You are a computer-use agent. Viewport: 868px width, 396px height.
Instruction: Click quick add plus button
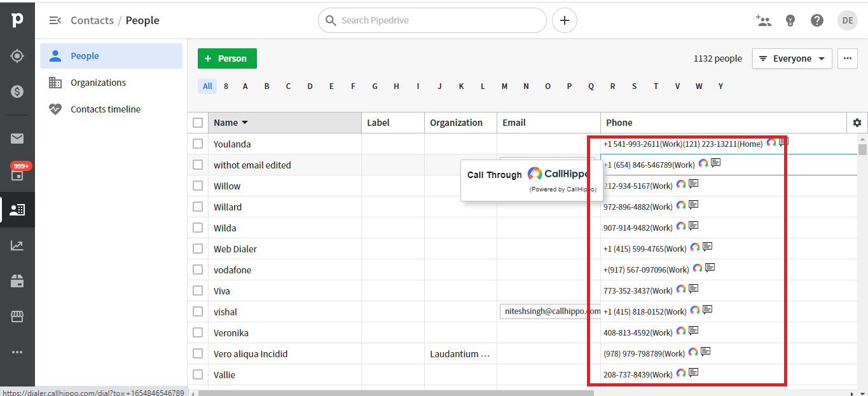pos(565,20)
